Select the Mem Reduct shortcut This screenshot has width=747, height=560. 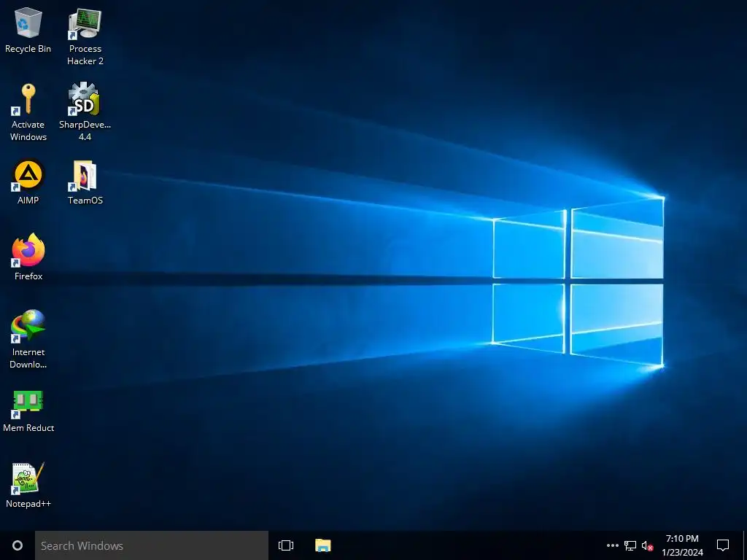pyautogui.click(x=28, y=411)
